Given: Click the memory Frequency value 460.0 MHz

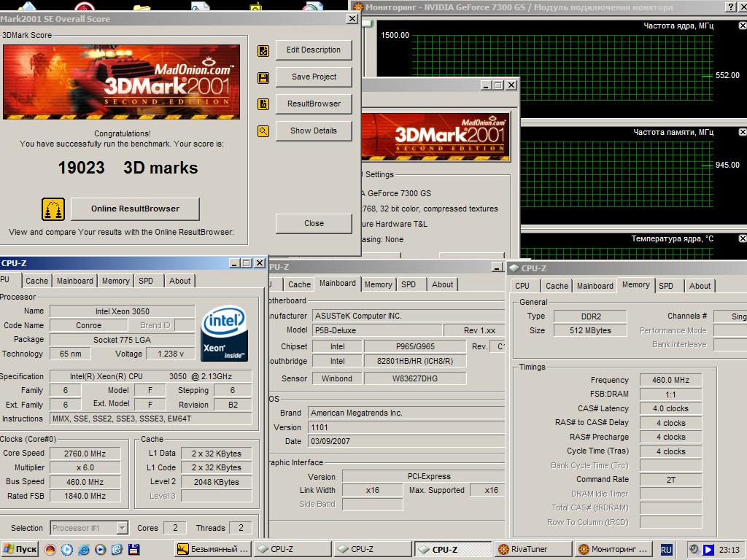Looking at the screenshot, I should [x=670, y=380].
